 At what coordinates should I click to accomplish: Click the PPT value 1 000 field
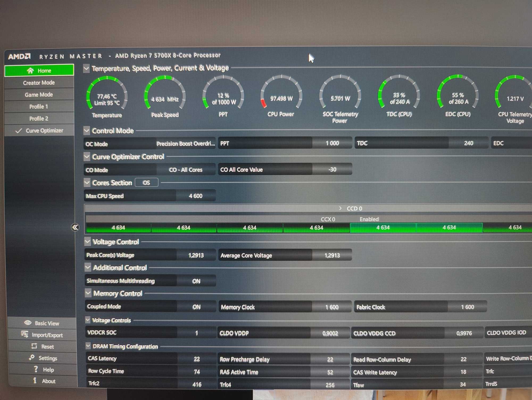(x=332, y=143)
